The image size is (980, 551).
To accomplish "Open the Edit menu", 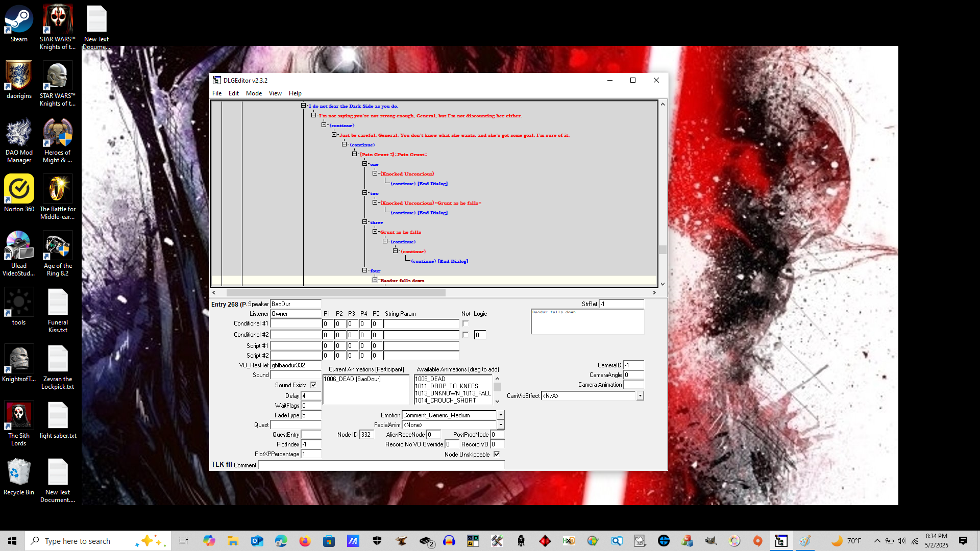I will (x=234, y=93).
